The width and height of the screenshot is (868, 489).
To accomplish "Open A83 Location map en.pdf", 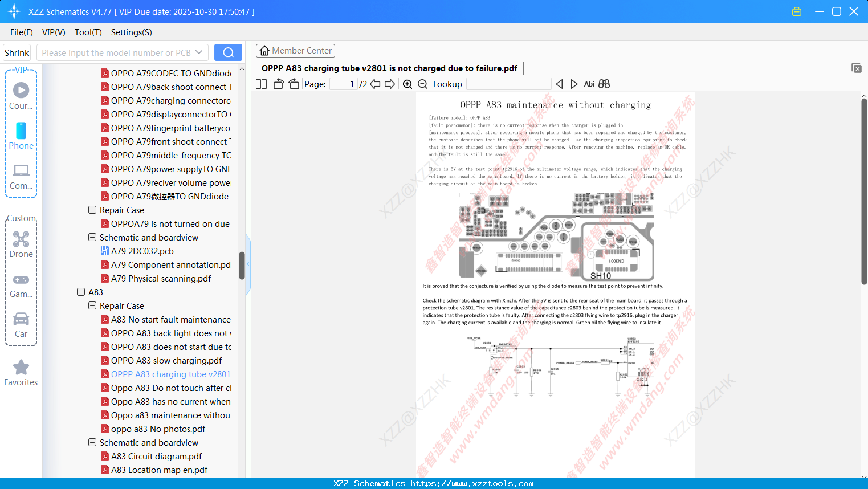I will [154, 470].
